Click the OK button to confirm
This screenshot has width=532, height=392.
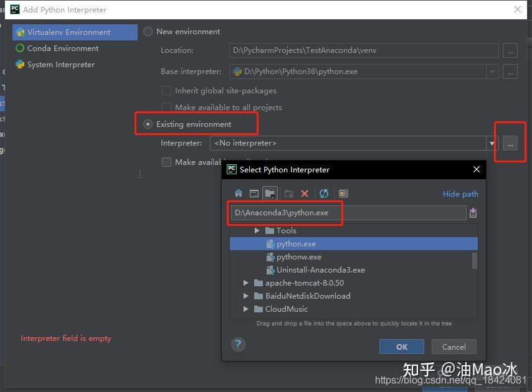401,347
